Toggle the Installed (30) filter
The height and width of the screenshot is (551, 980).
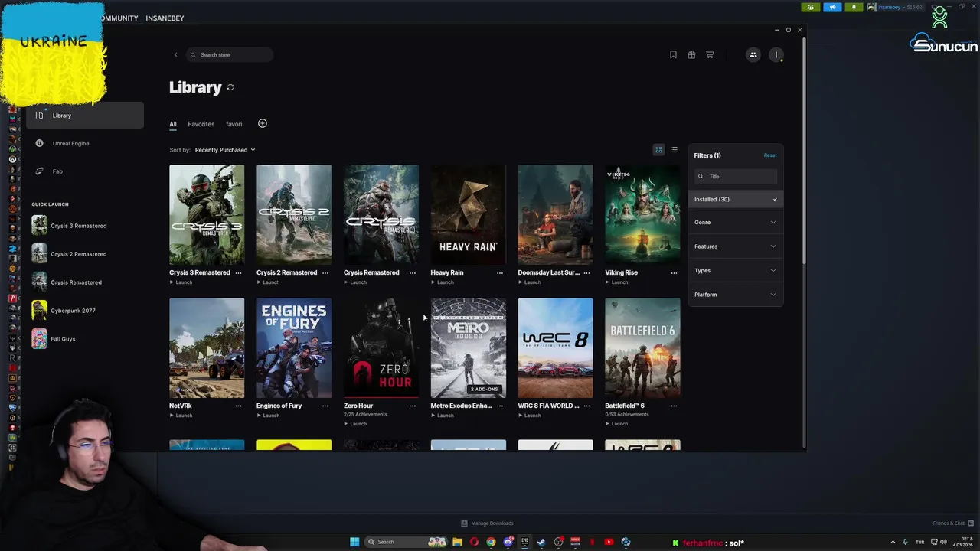735,199
